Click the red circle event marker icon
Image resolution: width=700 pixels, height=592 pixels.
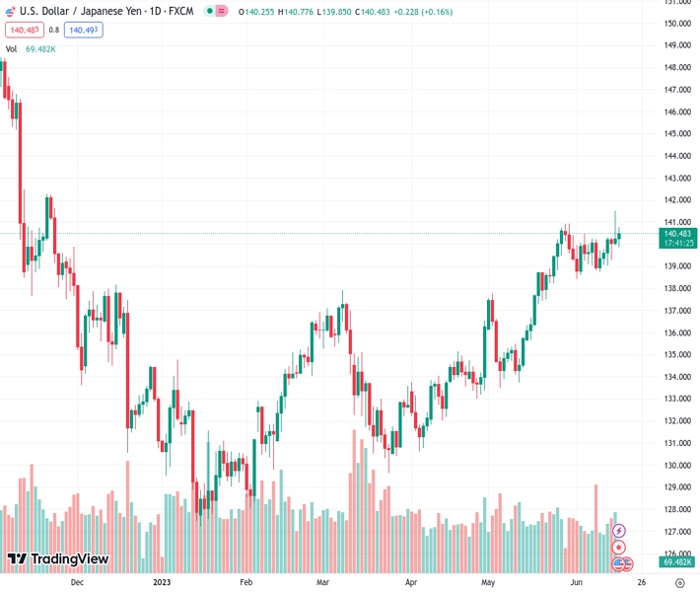619,547
